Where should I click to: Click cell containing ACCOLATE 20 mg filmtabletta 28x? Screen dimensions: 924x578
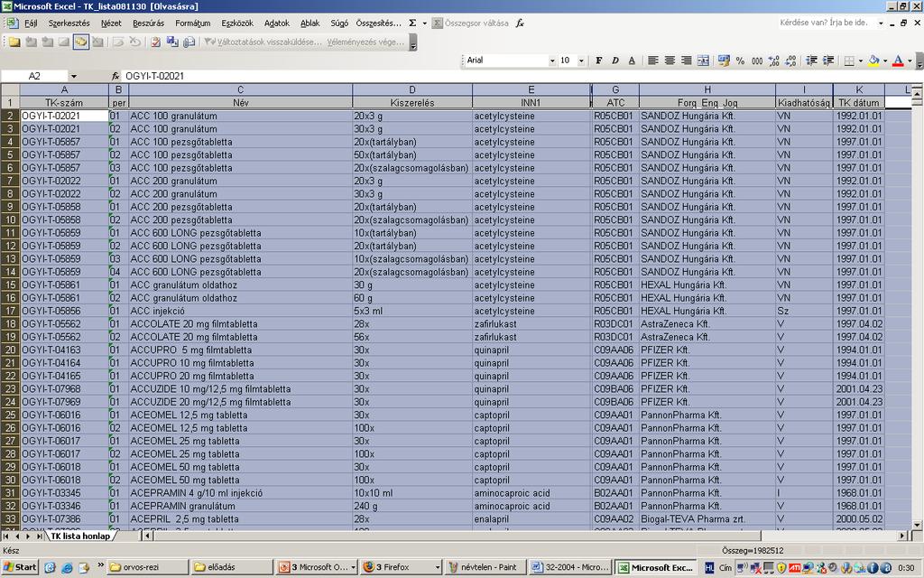tap(240, 324)
